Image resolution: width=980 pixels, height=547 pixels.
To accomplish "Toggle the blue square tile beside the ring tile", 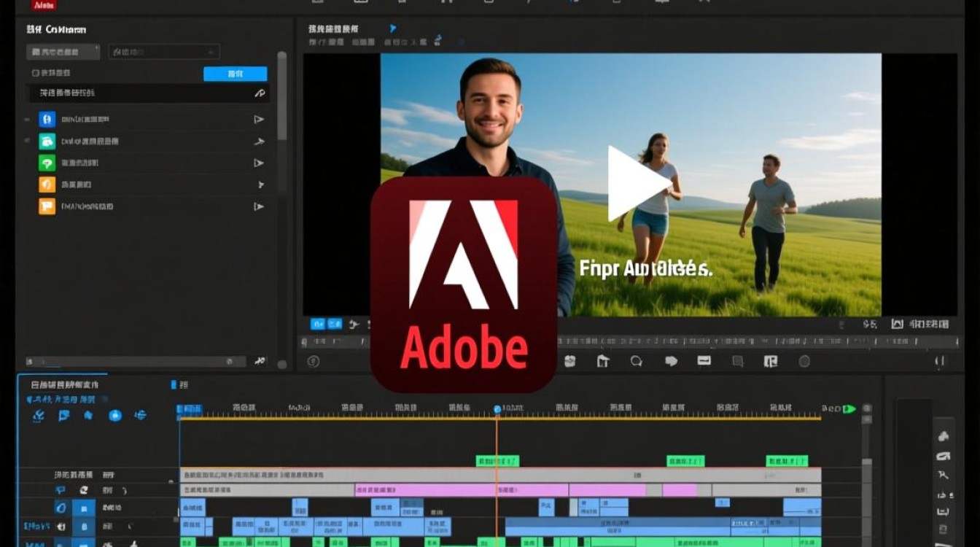I will [84, 508].
